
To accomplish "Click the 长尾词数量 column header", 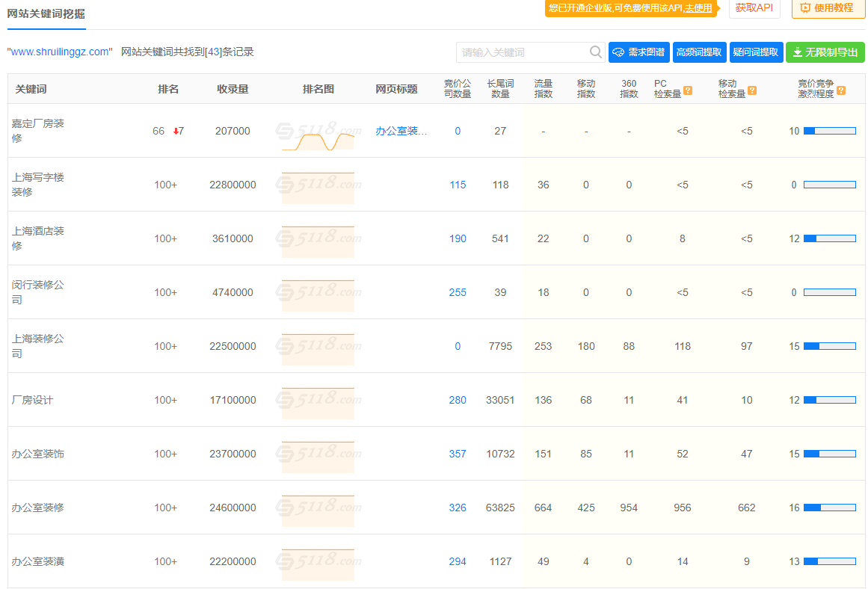I will [500, 88].
